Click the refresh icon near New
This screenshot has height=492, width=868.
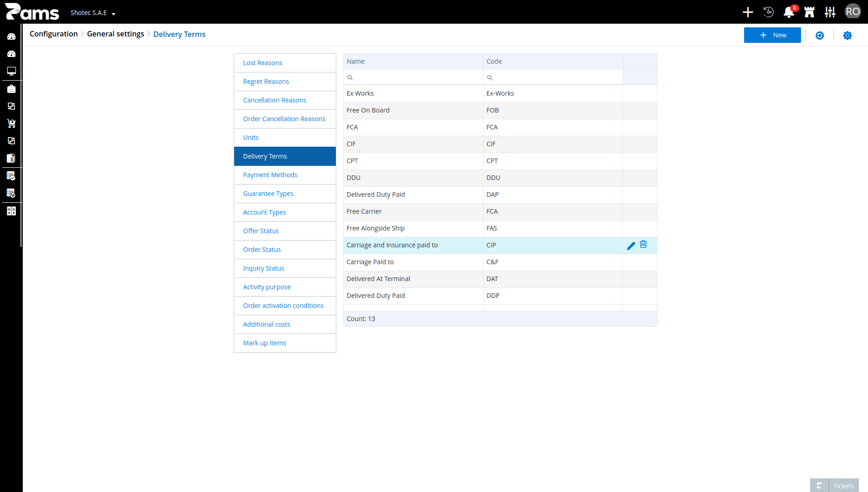tap(820, 36)
